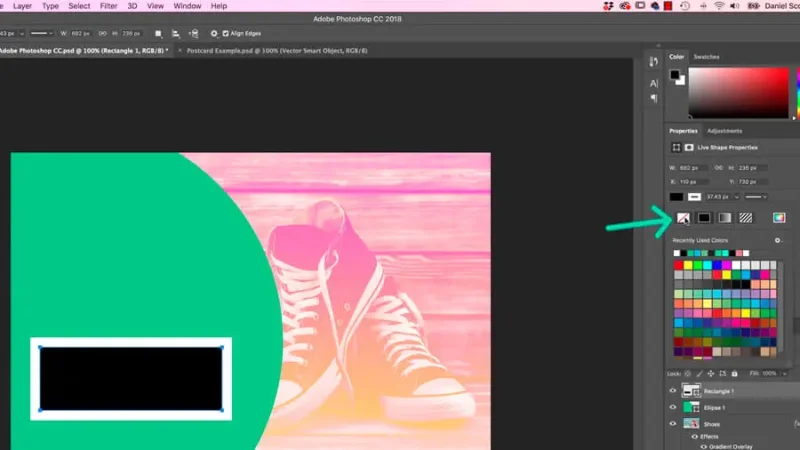Click the W width field in Properties
The height and width of the screenshot is (450, 800).
point(692,168)
